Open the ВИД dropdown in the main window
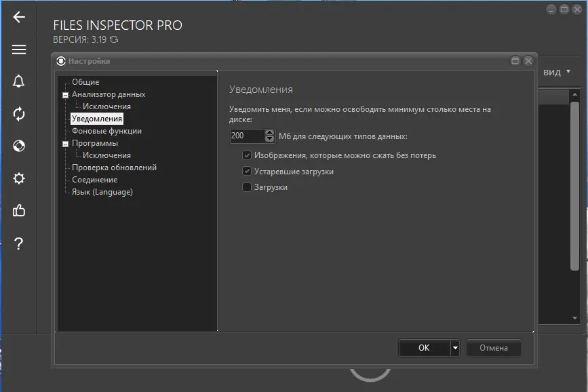Viewport: 588px width, 392px height. [x=557, y=72]
